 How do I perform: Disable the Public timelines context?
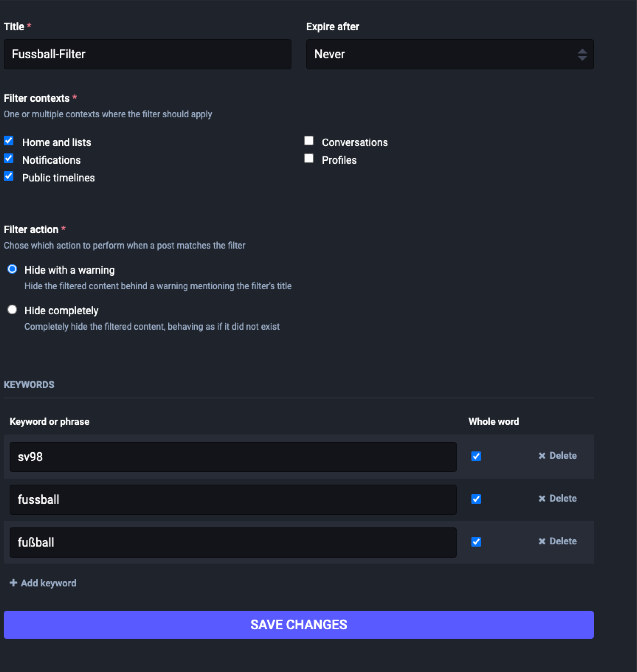8,176
